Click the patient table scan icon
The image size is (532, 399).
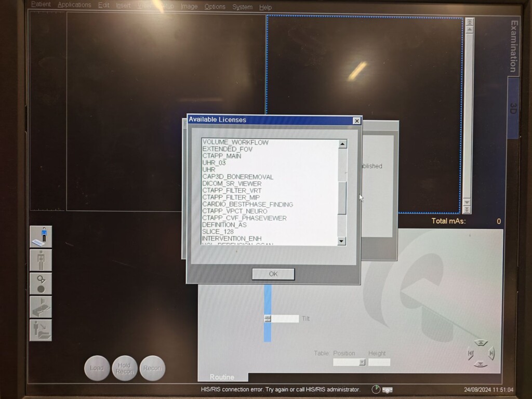click(41, 307)
